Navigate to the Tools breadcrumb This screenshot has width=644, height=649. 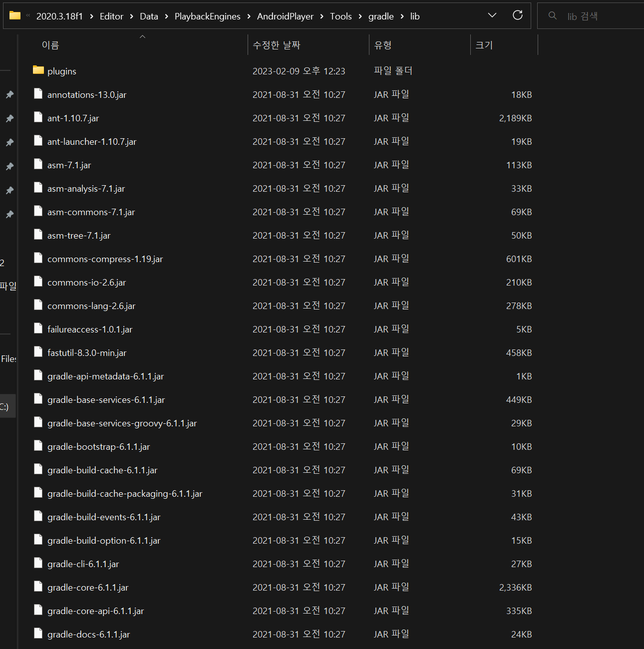pyautogui.click(x=341, y=16)
